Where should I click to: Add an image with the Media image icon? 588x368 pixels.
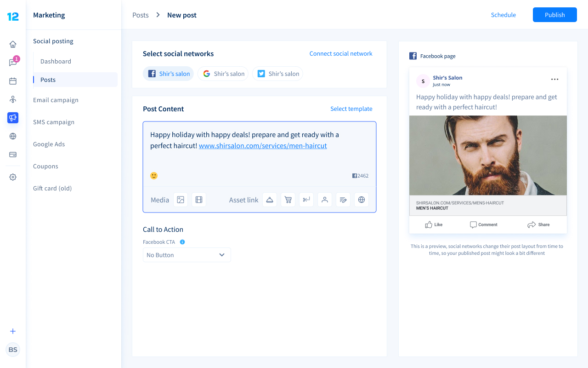pos(181,200)
